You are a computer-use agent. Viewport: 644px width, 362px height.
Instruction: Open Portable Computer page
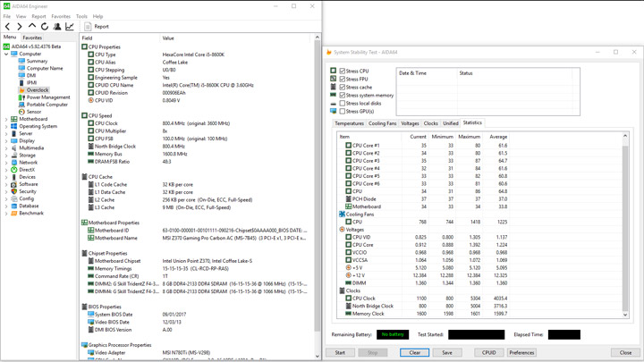click(47, 105)
